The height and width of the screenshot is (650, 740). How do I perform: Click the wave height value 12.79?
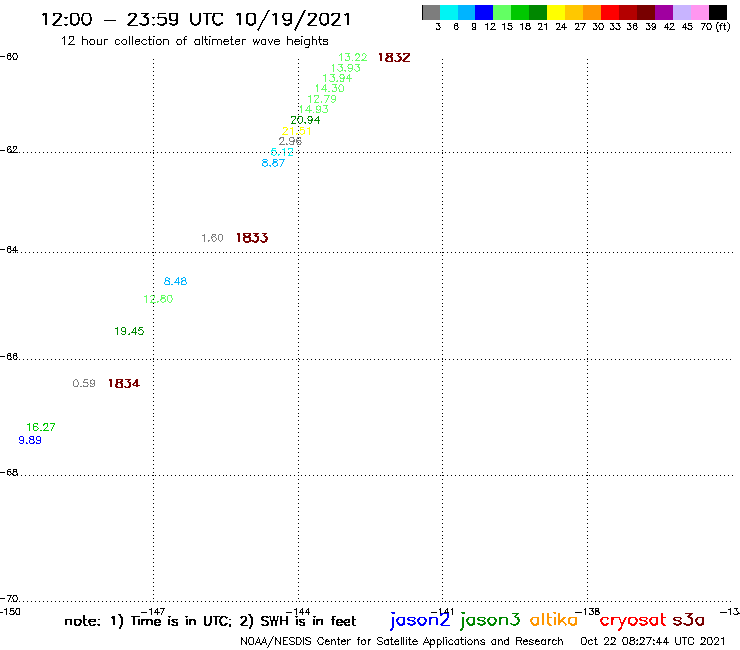click(x=322, y=99)
